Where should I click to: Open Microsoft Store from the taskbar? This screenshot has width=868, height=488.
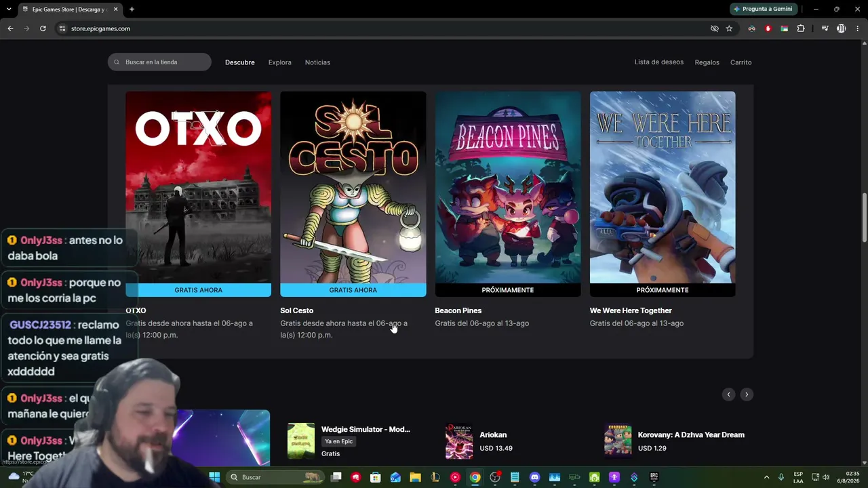coord(376,477)
